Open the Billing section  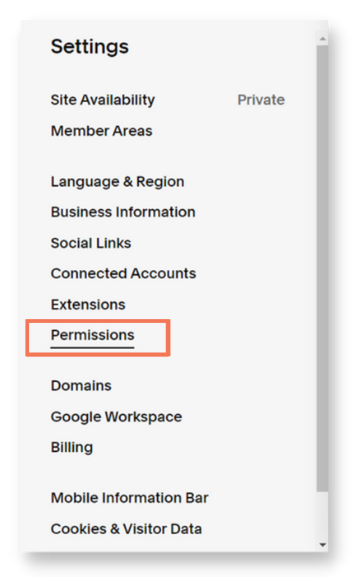click(72, 447)
